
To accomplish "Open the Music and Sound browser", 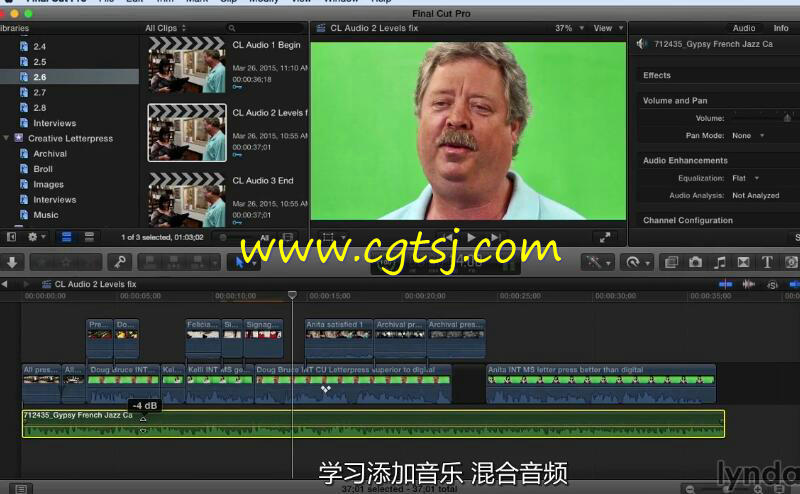I will tap(719, 262).
